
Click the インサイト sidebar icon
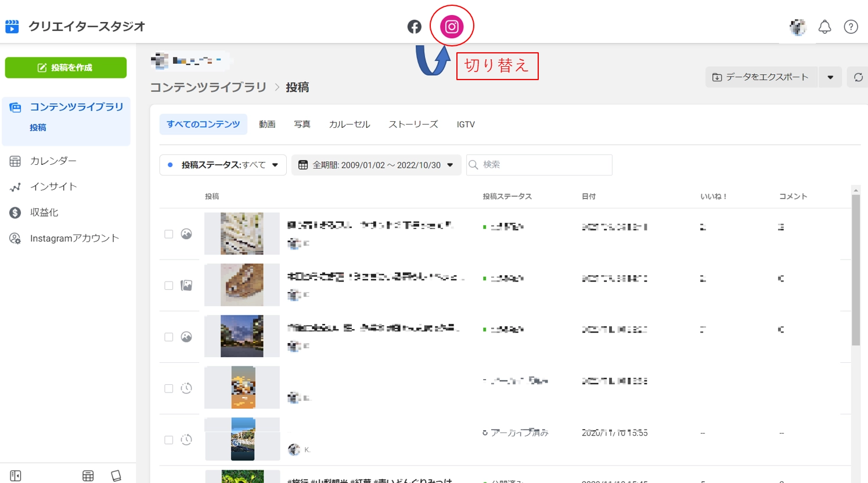(15, 187)
